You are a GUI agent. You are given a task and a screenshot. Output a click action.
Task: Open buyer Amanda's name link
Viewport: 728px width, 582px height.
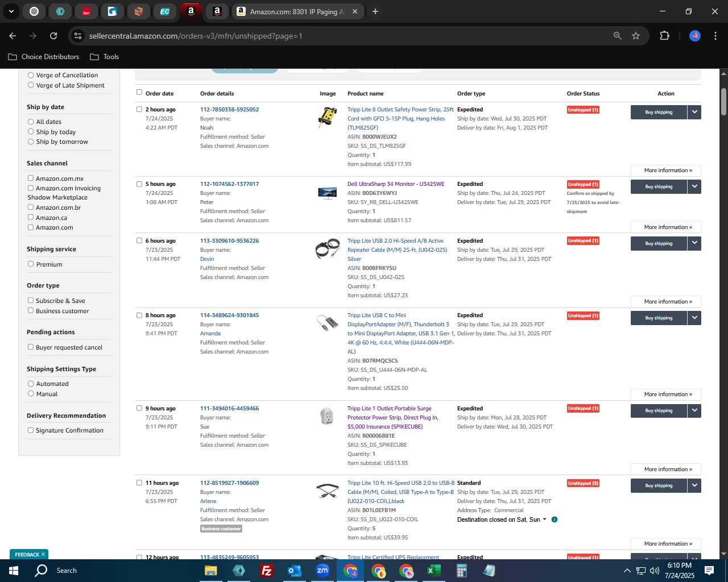[x=210, y=334]
